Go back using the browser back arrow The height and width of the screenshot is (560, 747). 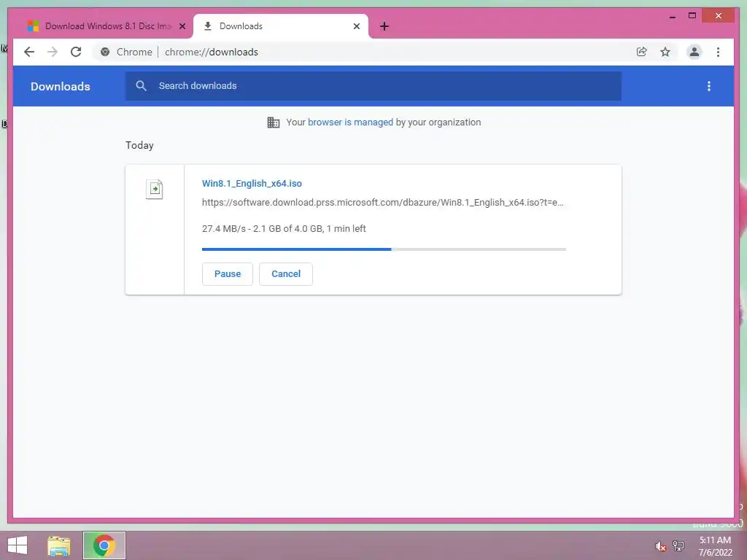coord(29,52)
